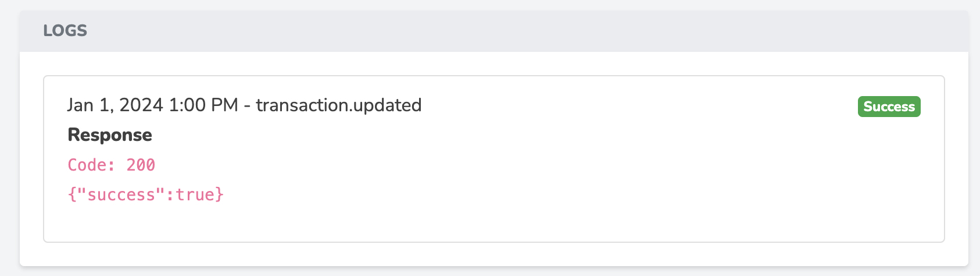Click the dash between time and event name

point(247,106)
